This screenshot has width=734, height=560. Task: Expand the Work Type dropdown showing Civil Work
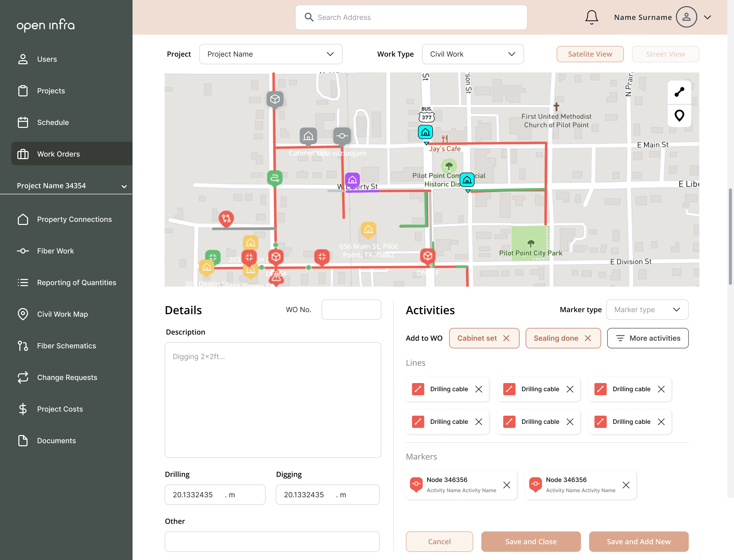click(x=473, y=54)
